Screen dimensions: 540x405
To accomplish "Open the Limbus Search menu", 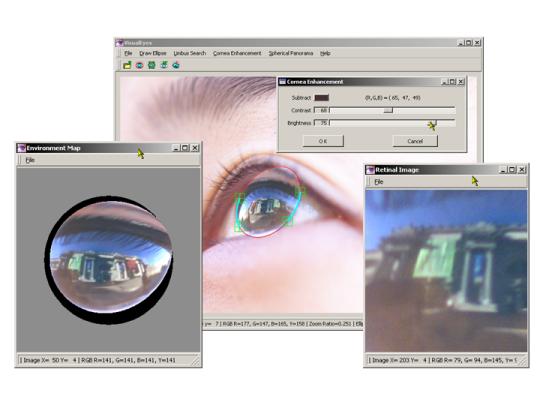I will tap(189, 53).
